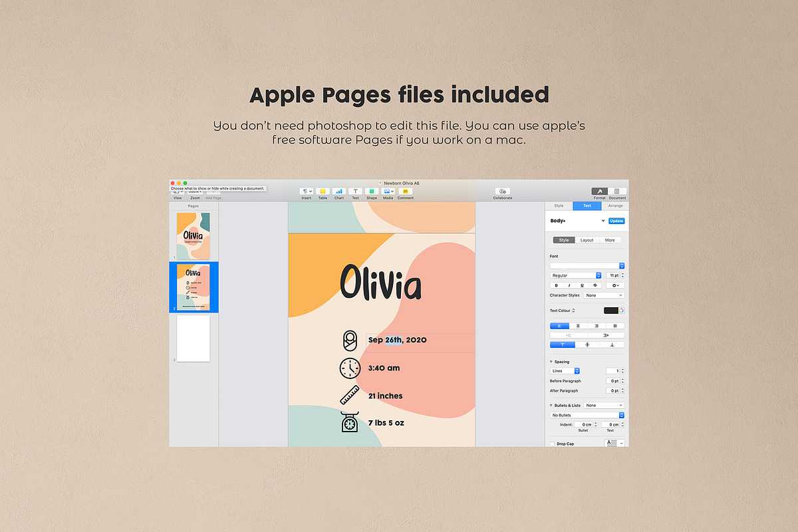This screenshot has width=798, height=532.
Task: Select page 2 thumbnail
Action: click(193, 287)
